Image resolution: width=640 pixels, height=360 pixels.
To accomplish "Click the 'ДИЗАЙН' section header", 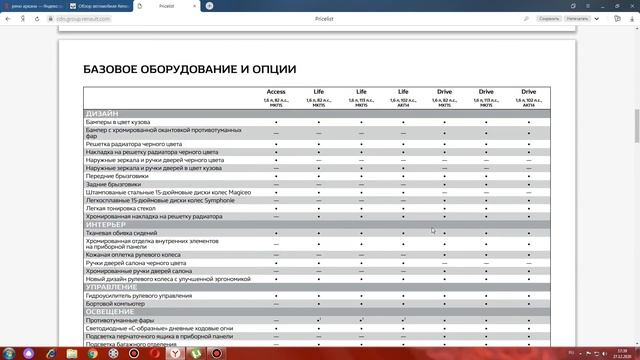I will (317, 113).
